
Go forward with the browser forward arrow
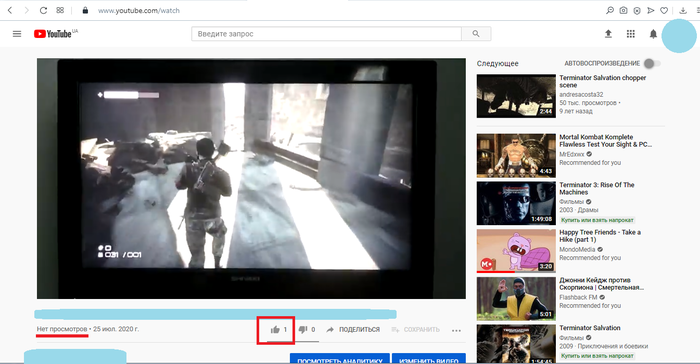pos(26,10)
